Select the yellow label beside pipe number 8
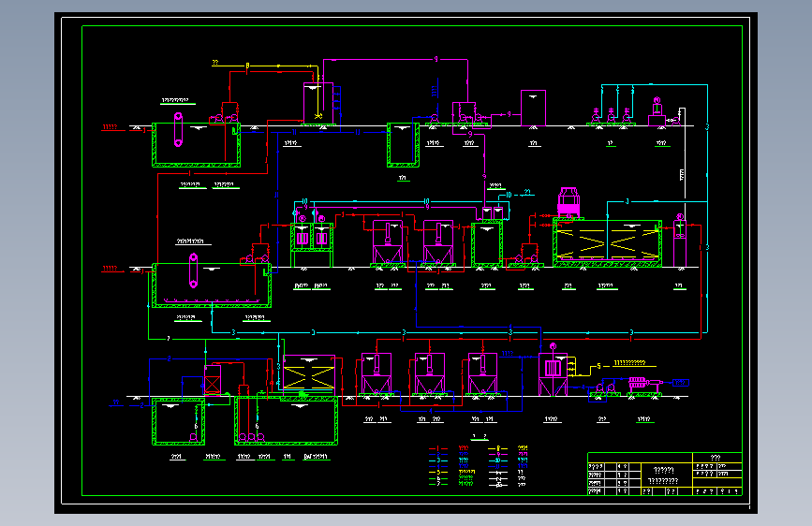This screenshot has height=526, width=812. [214, 63]
